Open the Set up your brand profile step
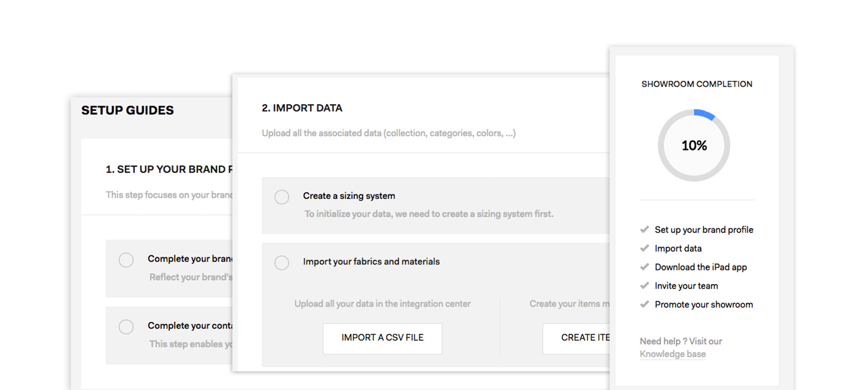Screen dimensions: 868x390 point(704,229)
